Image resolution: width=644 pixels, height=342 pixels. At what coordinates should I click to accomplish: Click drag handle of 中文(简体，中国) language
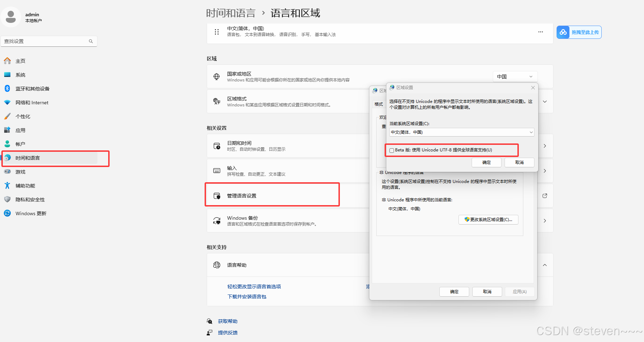click(x=217, y=32)
